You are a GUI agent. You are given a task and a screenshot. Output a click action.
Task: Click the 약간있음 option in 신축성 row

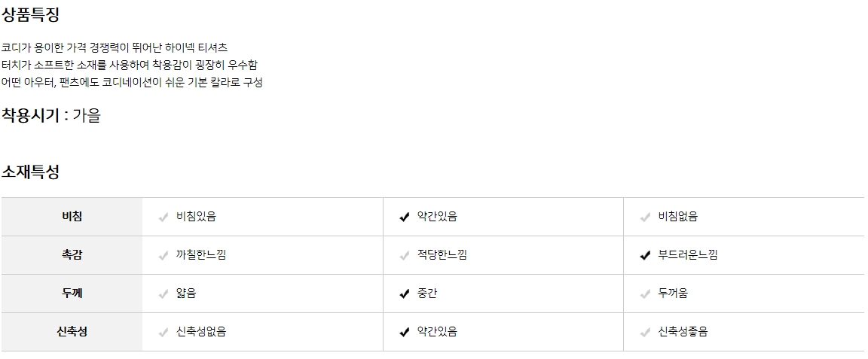pos(437,332)
